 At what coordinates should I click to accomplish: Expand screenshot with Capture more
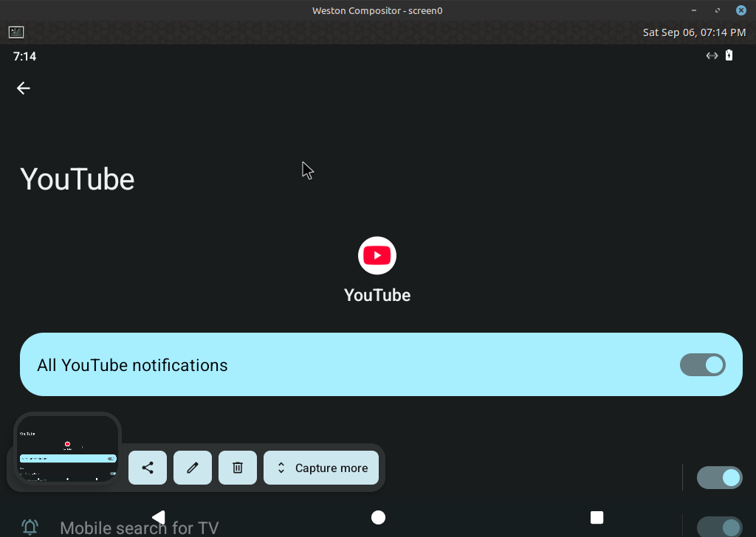[321, 468]
